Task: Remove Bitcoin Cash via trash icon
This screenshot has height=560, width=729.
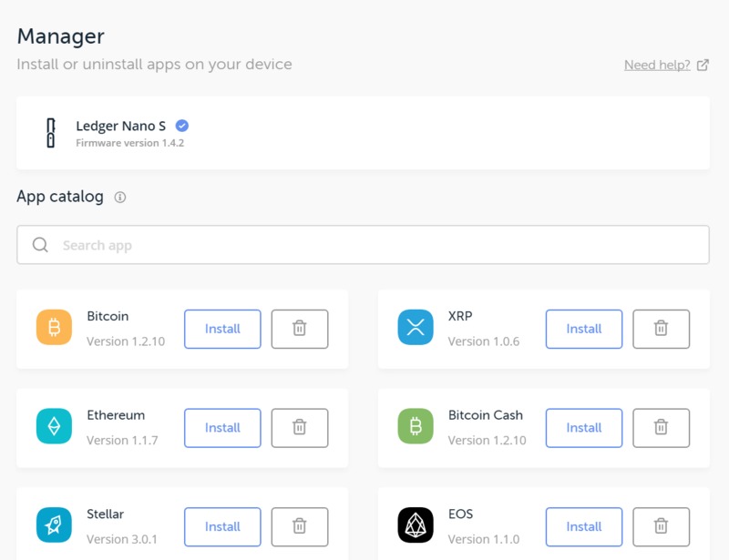Action: pyautogui.click(x=661, y=428)
